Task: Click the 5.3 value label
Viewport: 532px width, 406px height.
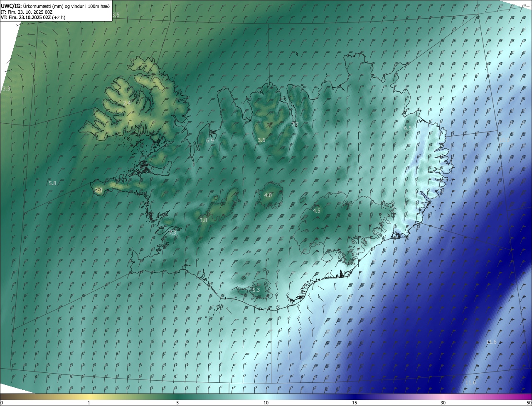Action: click(x=256, y=290)
